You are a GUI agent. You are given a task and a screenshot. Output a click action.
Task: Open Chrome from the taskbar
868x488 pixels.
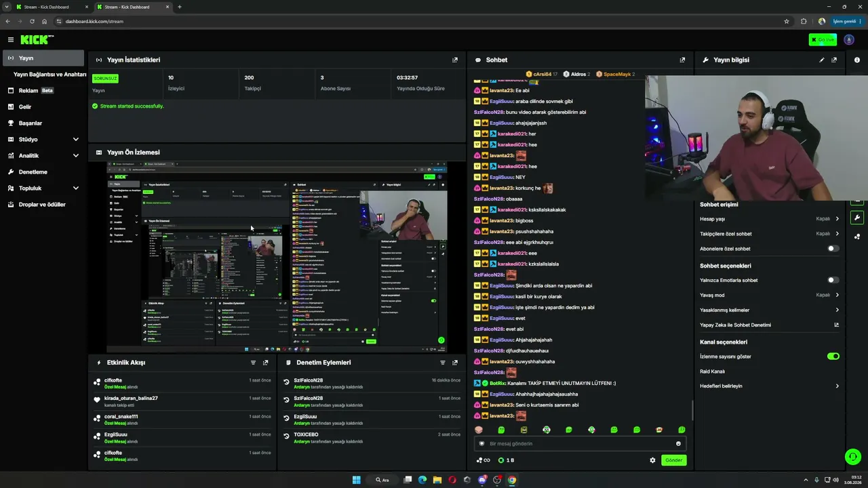tap(512, 480)
